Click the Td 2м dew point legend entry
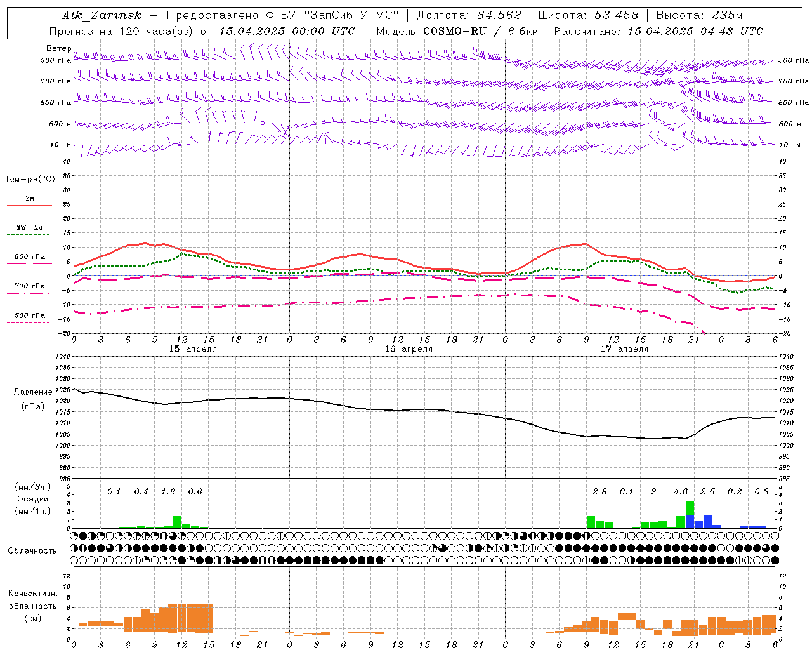812x650 pixels. (x=29, y=227)
